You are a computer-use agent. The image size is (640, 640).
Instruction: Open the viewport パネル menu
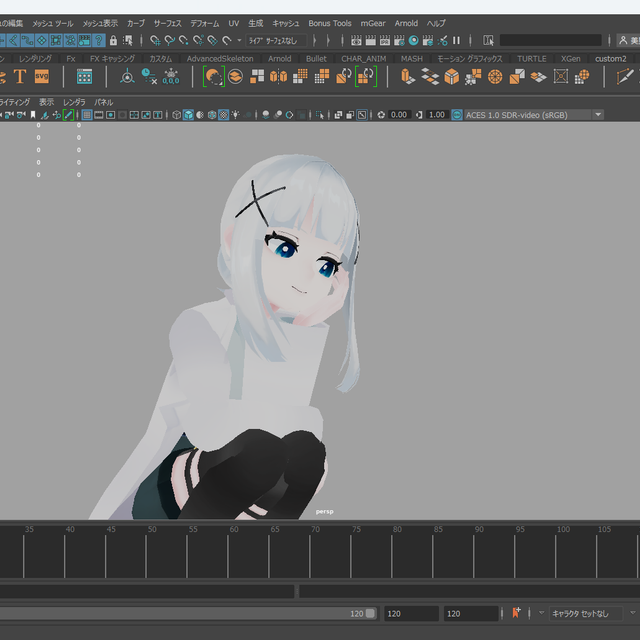pyautogui.click(x=103, y=102)
